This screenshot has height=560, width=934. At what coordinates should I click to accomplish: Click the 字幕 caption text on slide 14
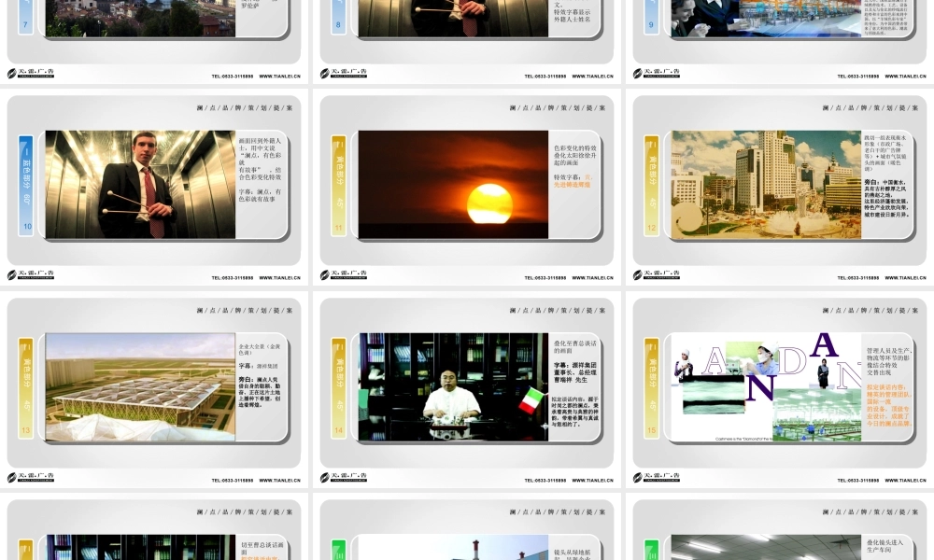(x=574, y=372)
